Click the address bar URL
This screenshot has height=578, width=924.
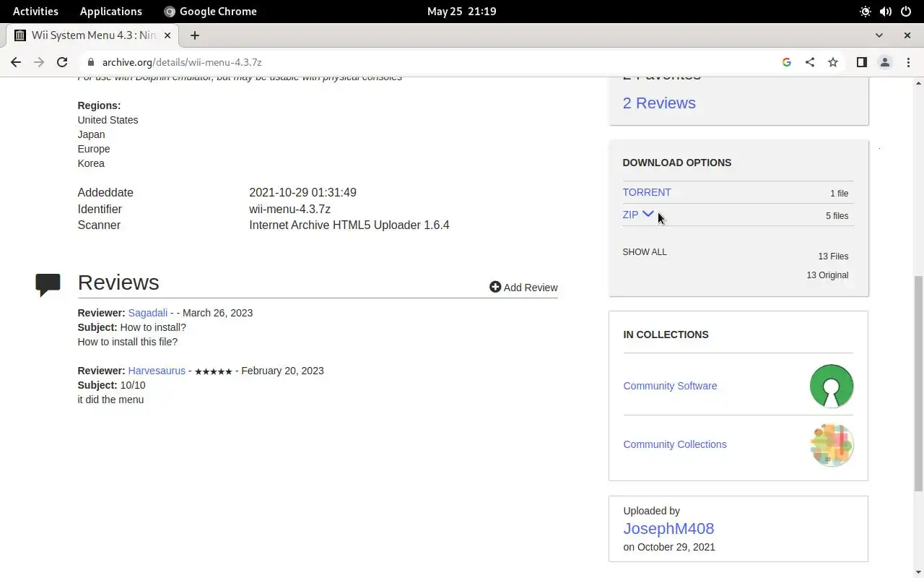point(182,62)
